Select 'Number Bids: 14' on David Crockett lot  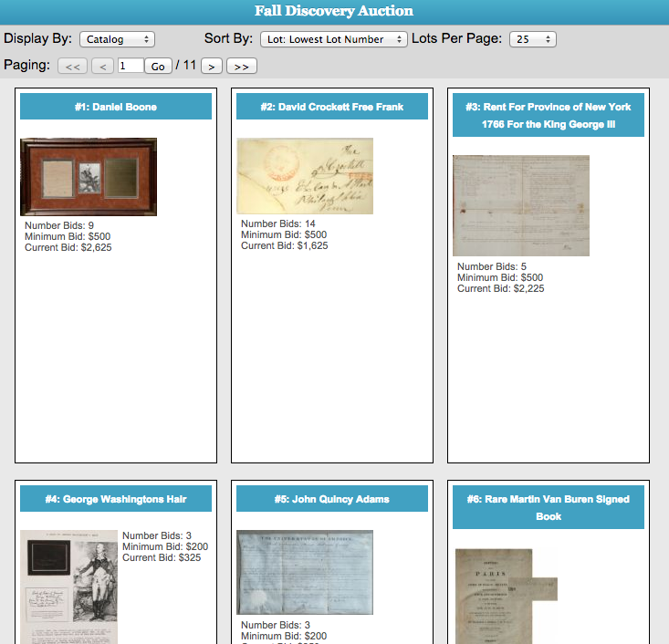(x=278, y=223)
